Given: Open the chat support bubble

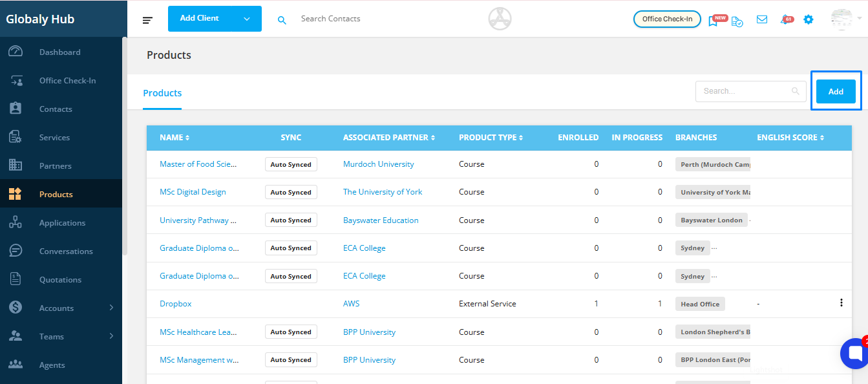Looking at the screenshot, I should click(854, 353).
